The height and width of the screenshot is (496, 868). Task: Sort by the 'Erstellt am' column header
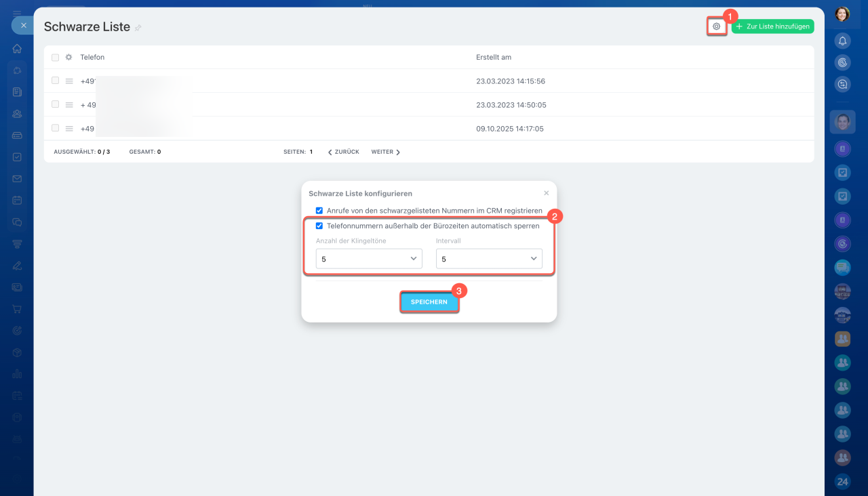(494, 58)
